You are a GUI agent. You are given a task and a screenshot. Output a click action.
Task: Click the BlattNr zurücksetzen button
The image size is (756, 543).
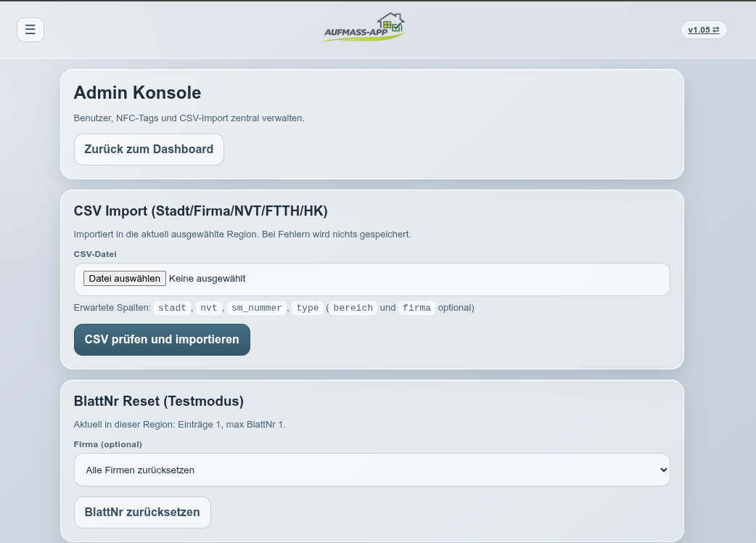point(142,513)
